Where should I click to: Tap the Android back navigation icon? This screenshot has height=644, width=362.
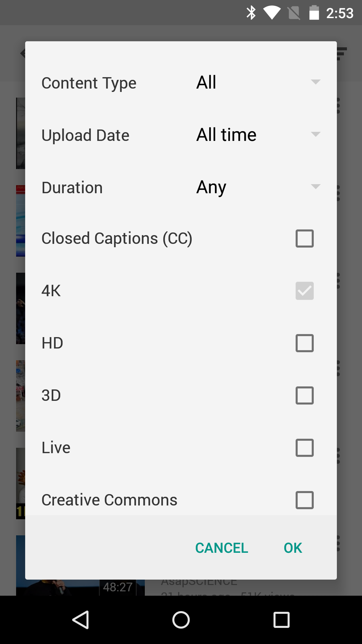pos(81,620)
